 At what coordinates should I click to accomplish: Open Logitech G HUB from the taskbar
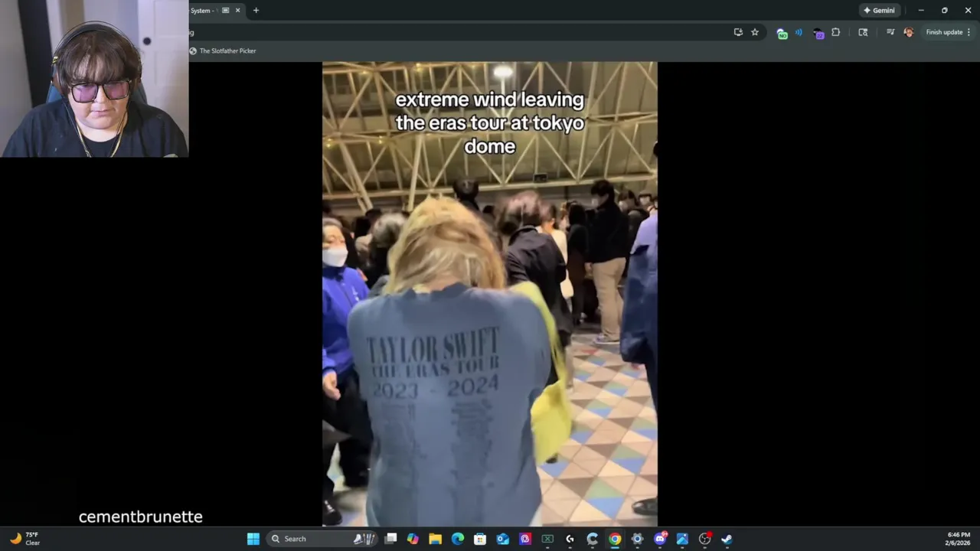tap(570, 539)
